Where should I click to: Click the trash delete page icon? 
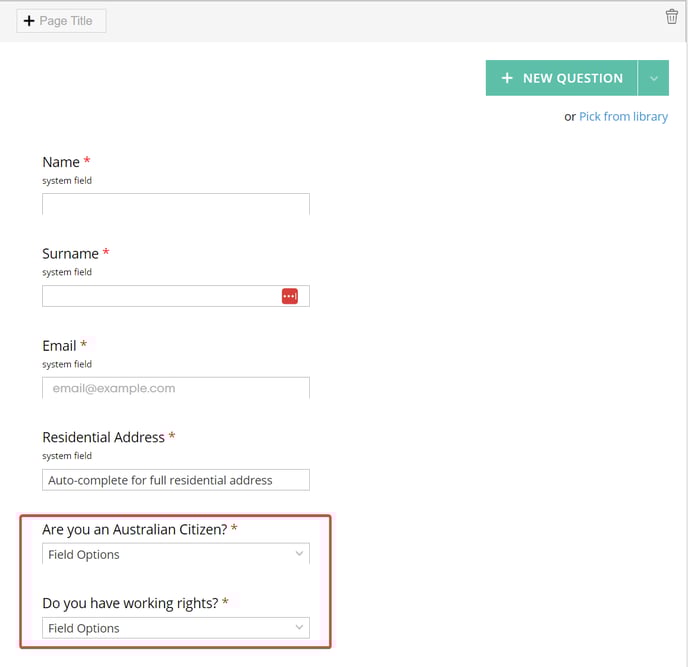pyautogui.click(x=671, y=17)
